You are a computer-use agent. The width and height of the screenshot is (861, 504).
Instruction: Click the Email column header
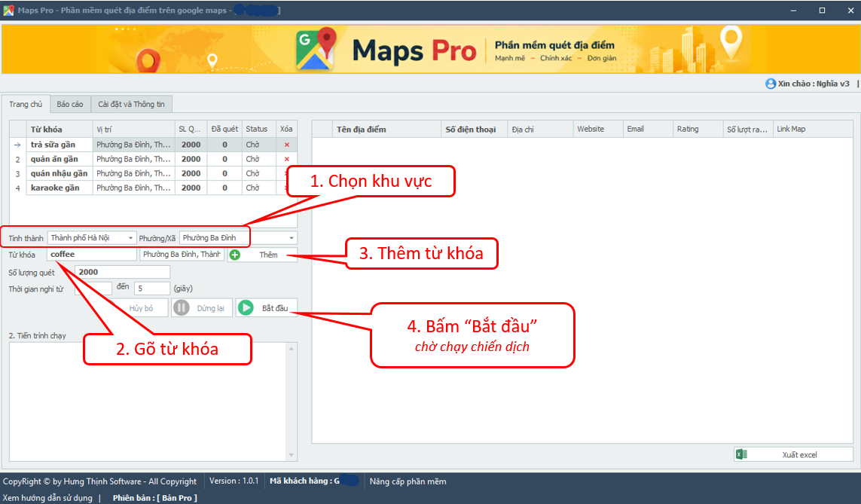[648, 130]
